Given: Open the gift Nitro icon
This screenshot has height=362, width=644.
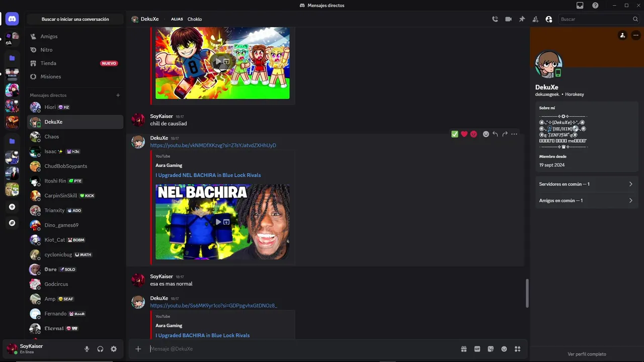Looking at the screenshot, I should 464,349.
